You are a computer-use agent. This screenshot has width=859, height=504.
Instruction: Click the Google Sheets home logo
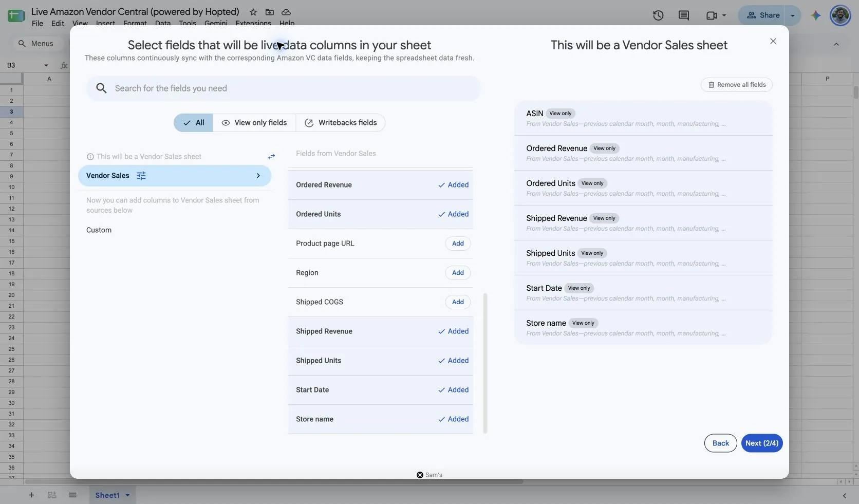point(16,15)
